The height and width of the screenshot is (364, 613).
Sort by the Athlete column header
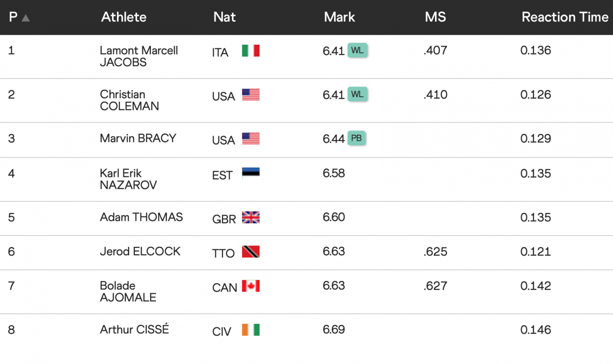click(124, 17)
